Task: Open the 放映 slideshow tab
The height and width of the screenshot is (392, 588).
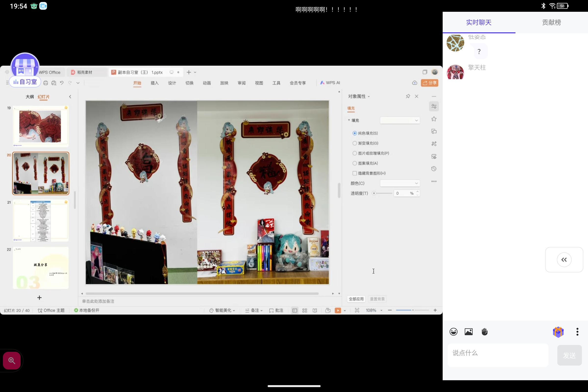Action: click(224, 83)
